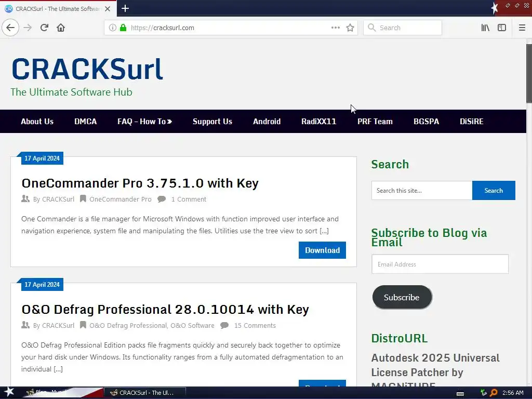The width and height of the screenshot is (532, 399).
Task: Open the O&O Software category link
Action: tap(192, 325)
